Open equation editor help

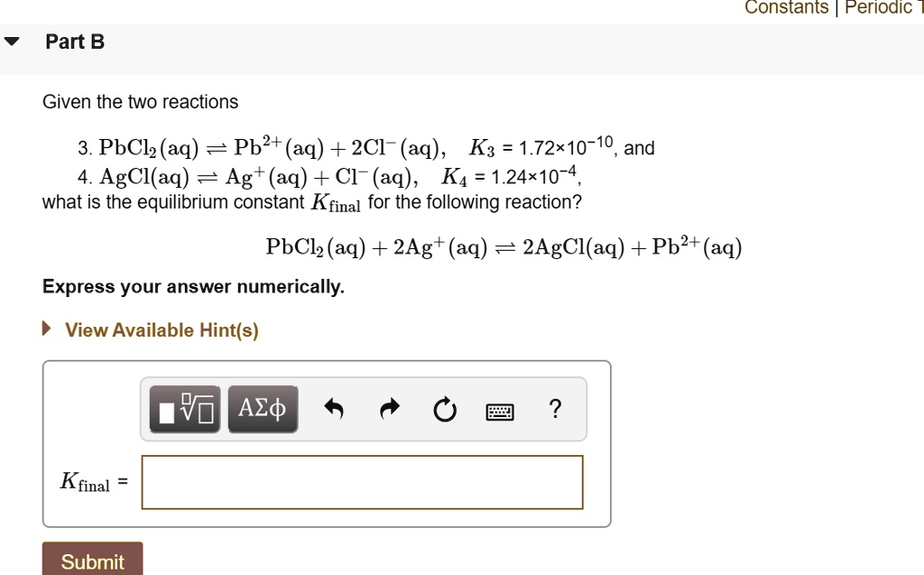[555, 409]
